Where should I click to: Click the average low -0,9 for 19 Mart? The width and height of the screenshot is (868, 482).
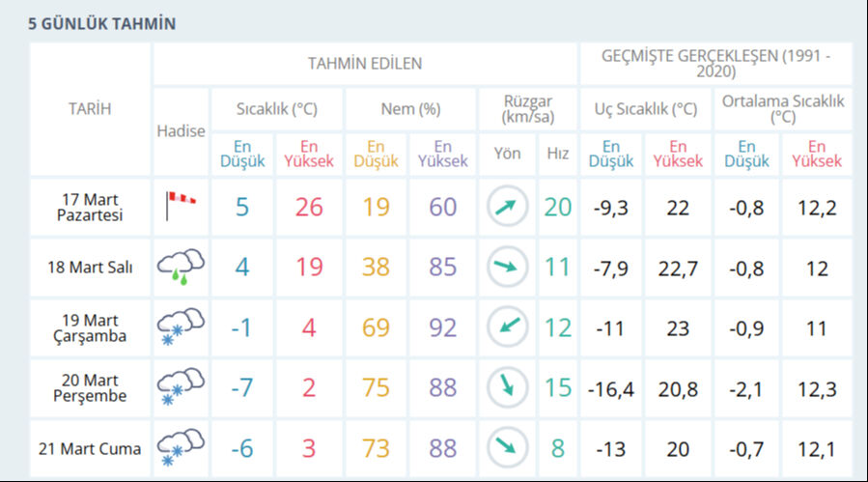click(x=746, y=329)
